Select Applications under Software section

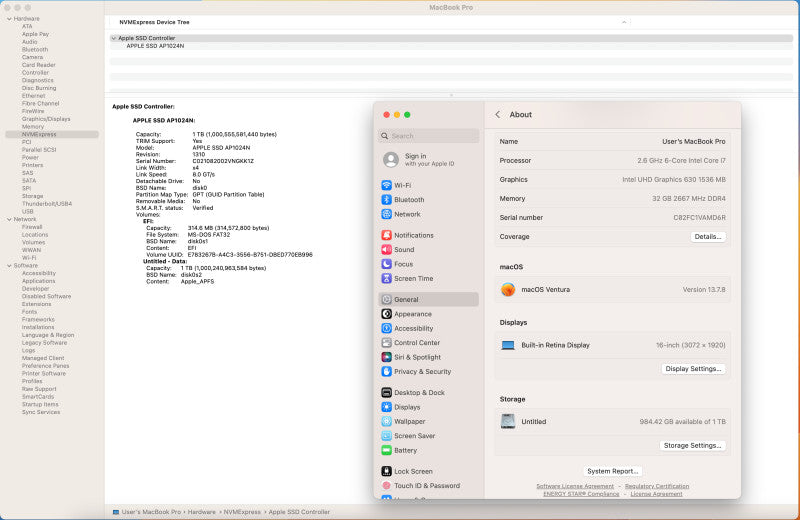pyautogui.click(x=38, y=281)
